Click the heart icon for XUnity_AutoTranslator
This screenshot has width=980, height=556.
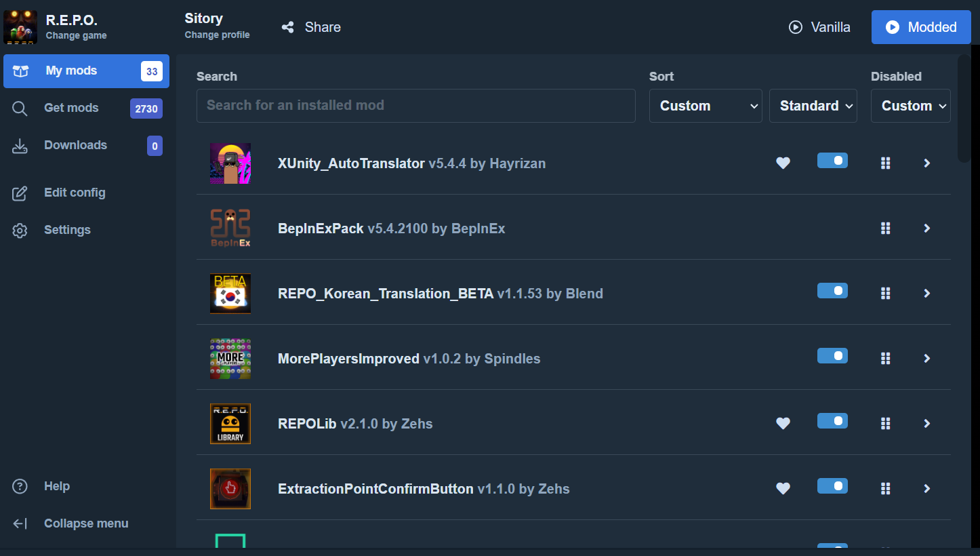783,163
